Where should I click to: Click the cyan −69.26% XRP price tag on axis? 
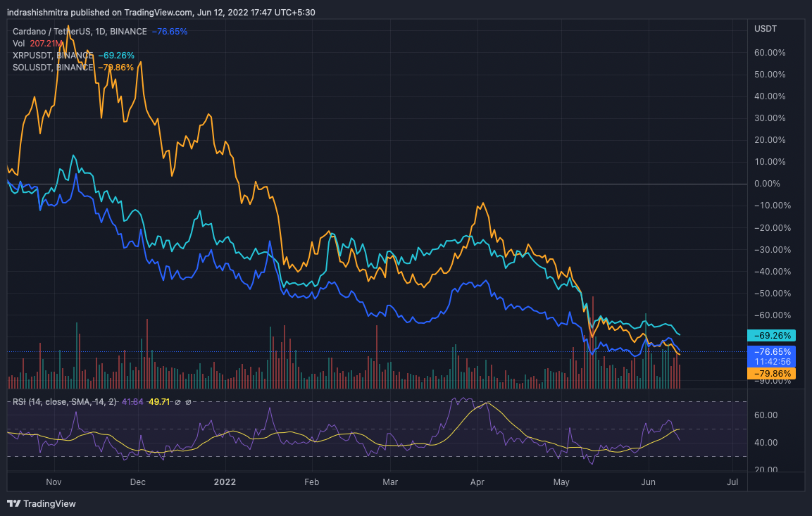pos(772,335)
